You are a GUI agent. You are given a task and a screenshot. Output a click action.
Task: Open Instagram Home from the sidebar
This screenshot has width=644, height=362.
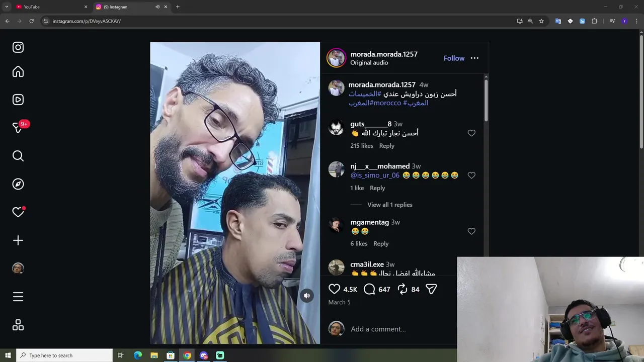pos(18,72)
